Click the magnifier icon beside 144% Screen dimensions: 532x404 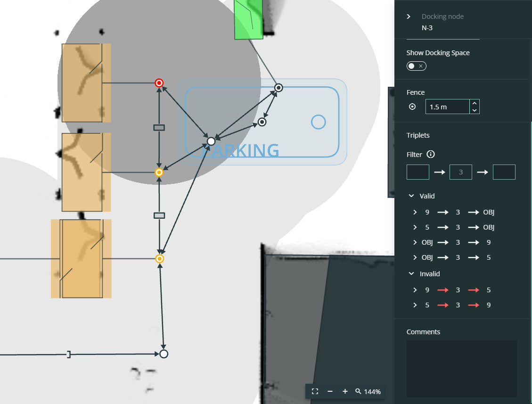coord(358,391)
